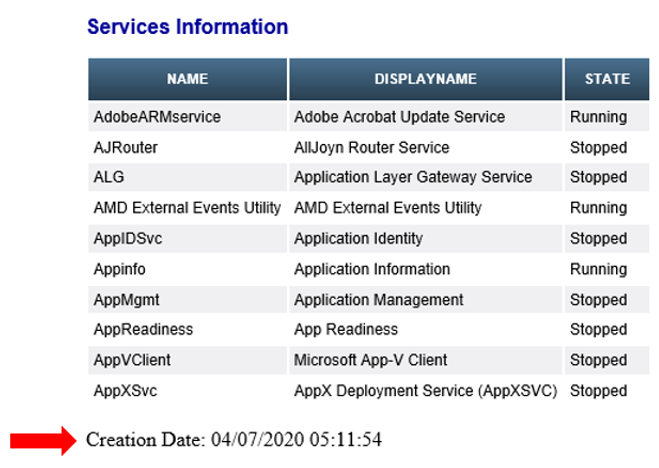659x468 pixels.
Task: Select the App Readiness display name cell
Action: [426, 329]
